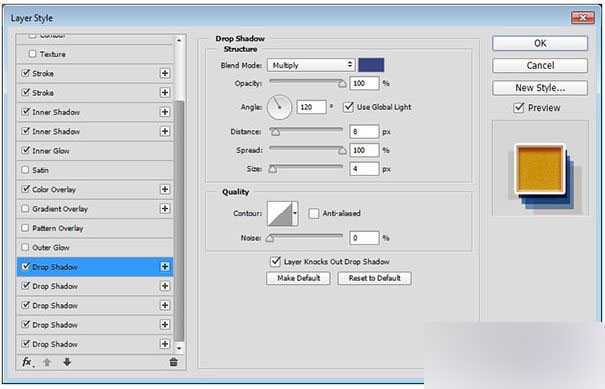
Task: Select the highlighted Drop Shadow row
Action: [x=95, y=267]
